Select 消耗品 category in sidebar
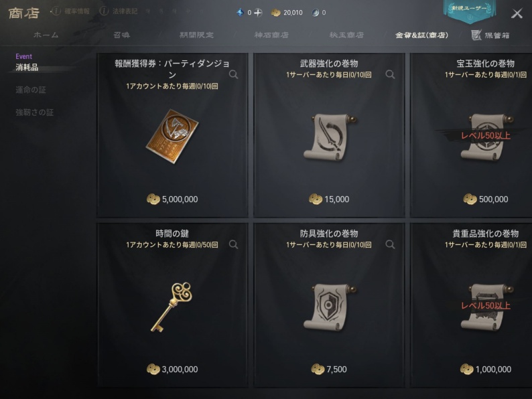This screenshot has width=532, height=399. pos(27,67)
